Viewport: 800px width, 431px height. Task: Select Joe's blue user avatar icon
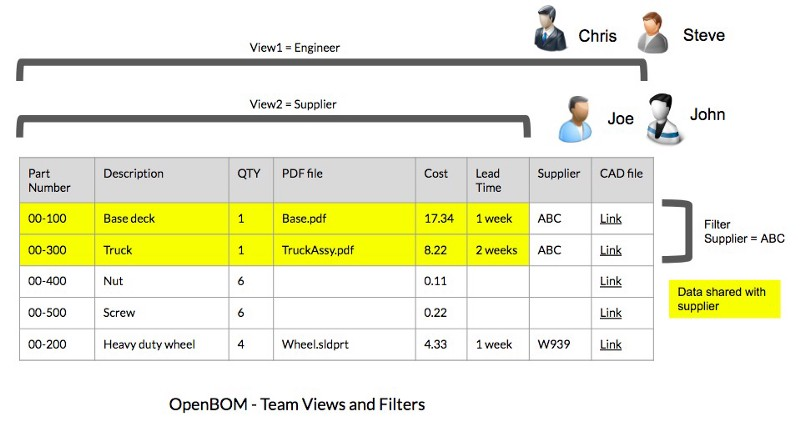(576, 119)
